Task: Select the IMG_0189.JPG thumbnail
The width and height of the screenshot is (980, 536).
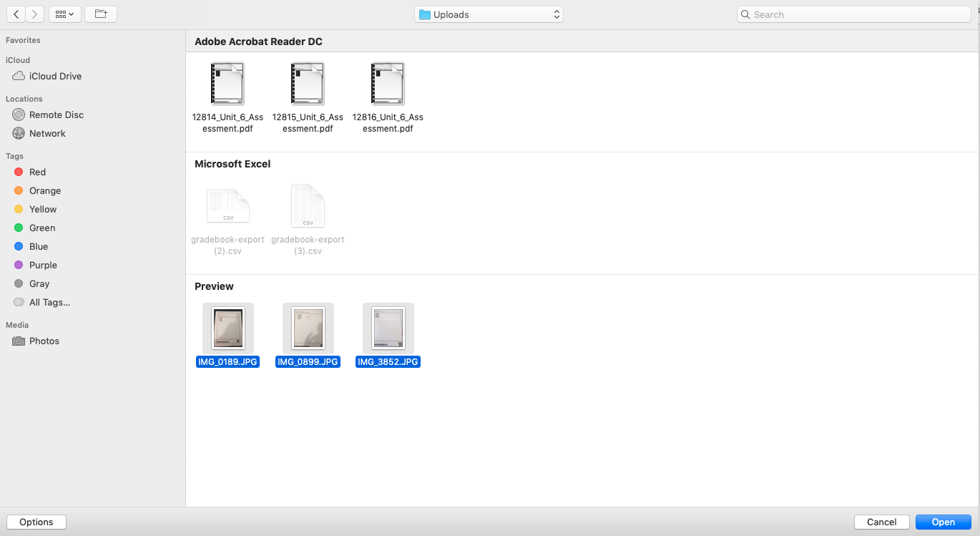Action: (227, 328)
